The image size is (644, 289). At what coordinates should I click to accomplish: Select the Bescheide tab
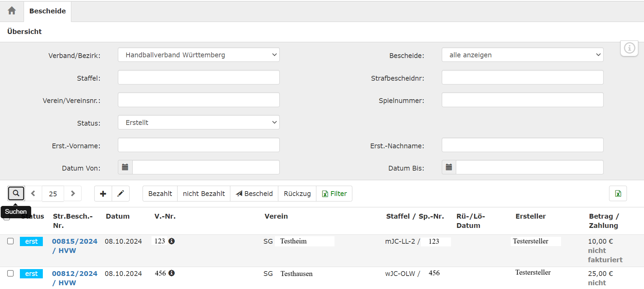point(47,11)
